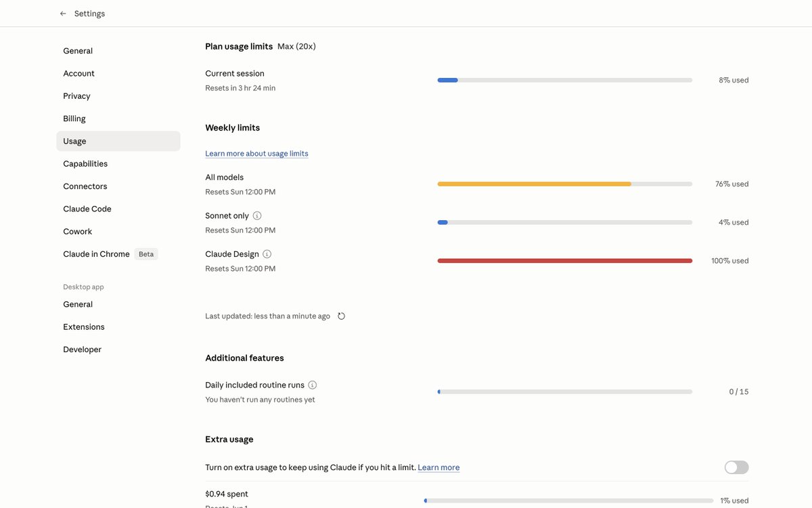Click the Sonnet only label

(227, 215)
